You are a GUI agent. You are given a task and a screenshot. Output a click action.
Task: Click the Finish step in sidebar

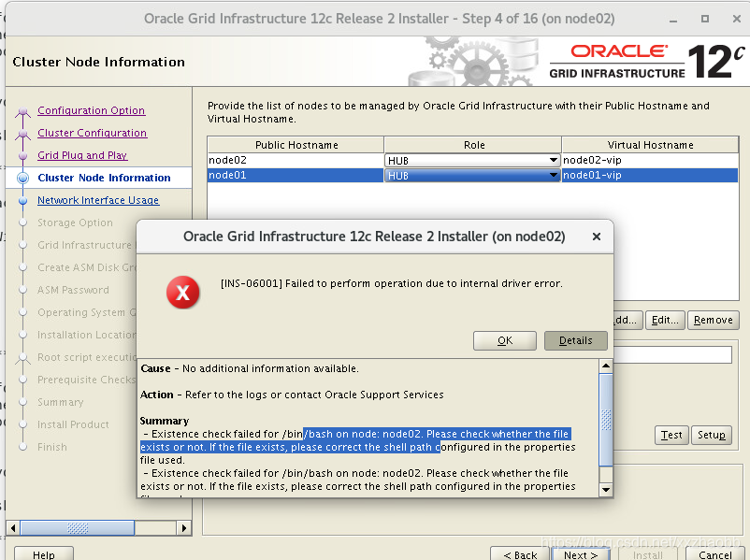(52, 447)
